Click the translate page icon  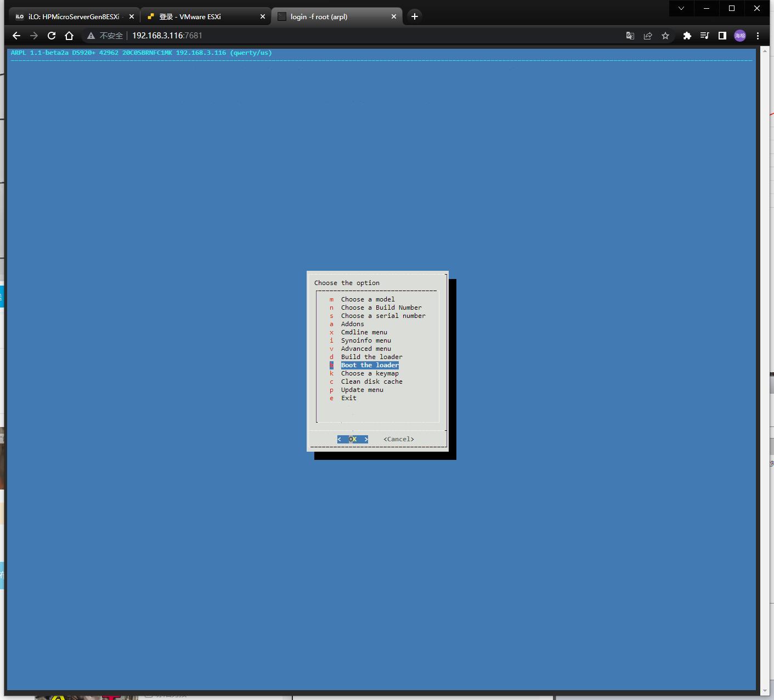click(x=630, y=36)
